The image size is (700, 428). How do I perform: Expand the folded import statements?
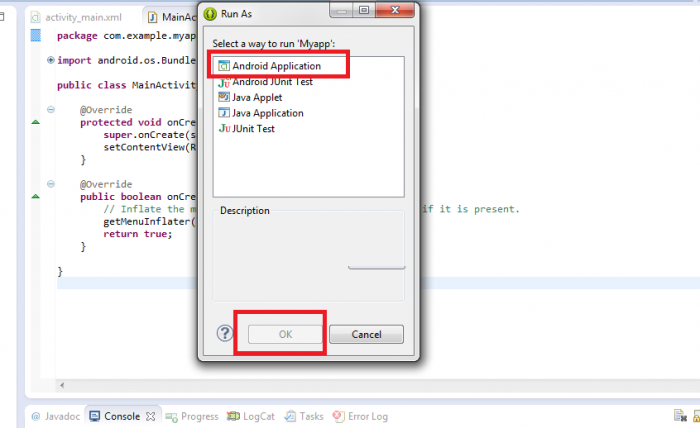51,60
